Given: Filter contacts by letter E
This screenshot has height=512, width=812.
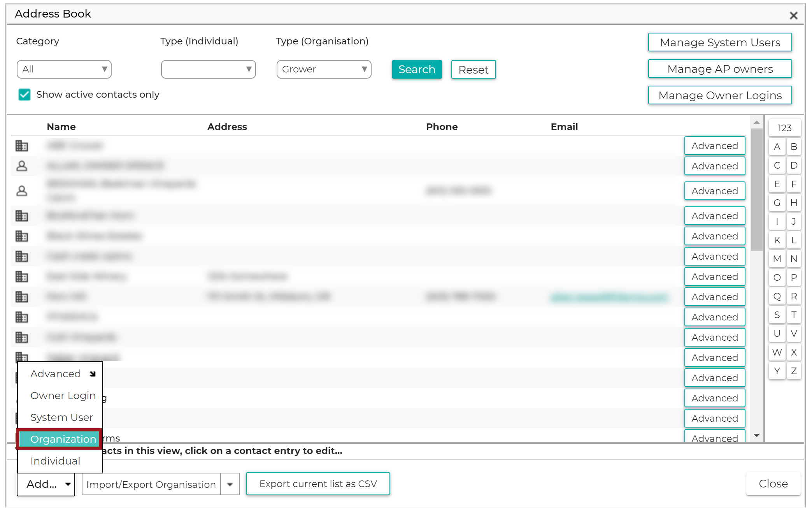Looking at the screenshot, I should pyautogui.click(x=777, y=184).
